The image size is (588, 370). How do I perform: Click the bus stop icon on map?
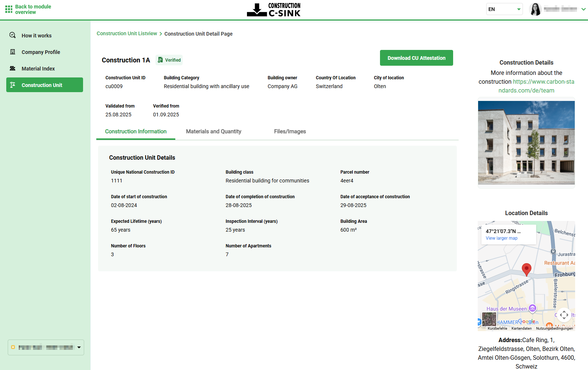(x=553, y=251)
